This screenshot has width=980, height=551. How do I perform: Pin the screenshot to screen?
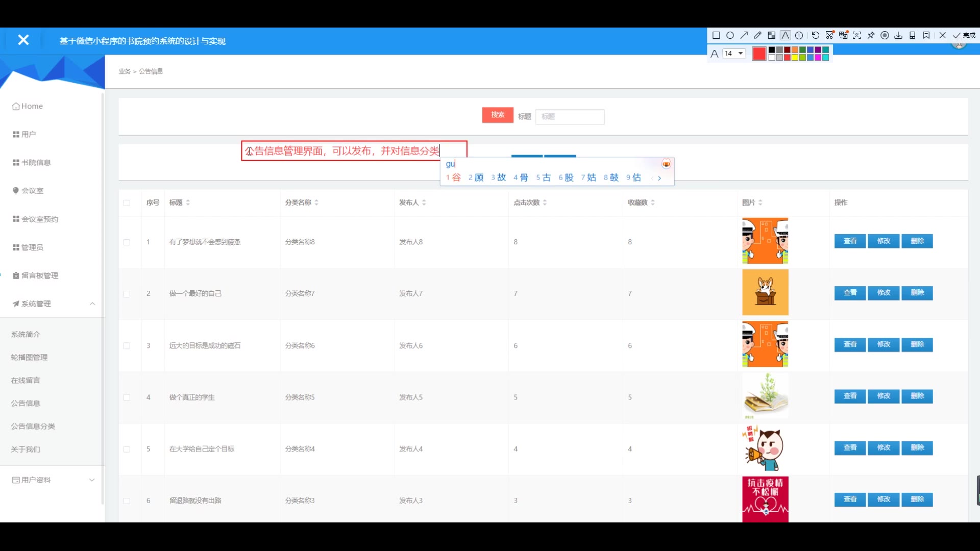click(871, 35)
